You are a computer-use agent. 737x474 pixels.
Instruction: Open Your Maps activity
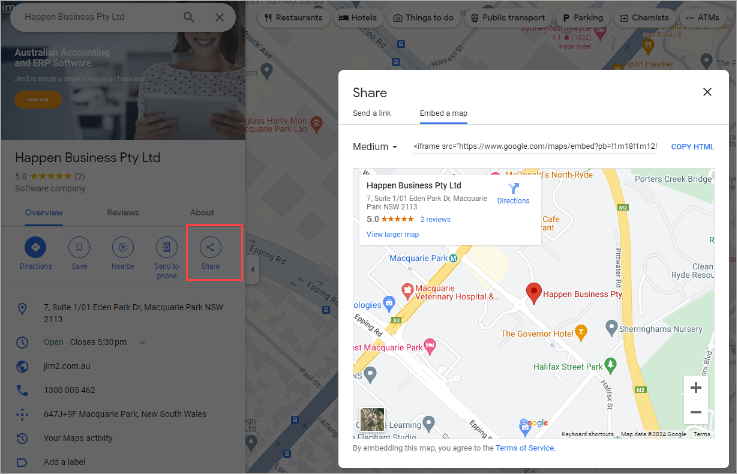[78, 438]
